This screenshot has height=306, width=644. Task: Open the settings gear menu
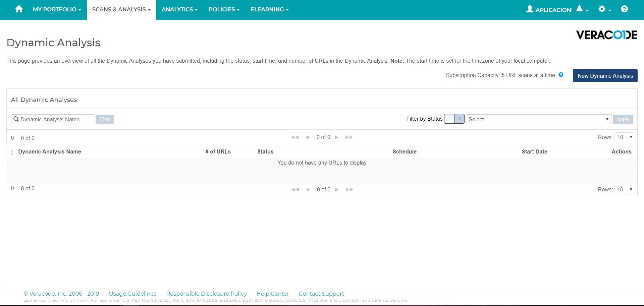(605, 9)
